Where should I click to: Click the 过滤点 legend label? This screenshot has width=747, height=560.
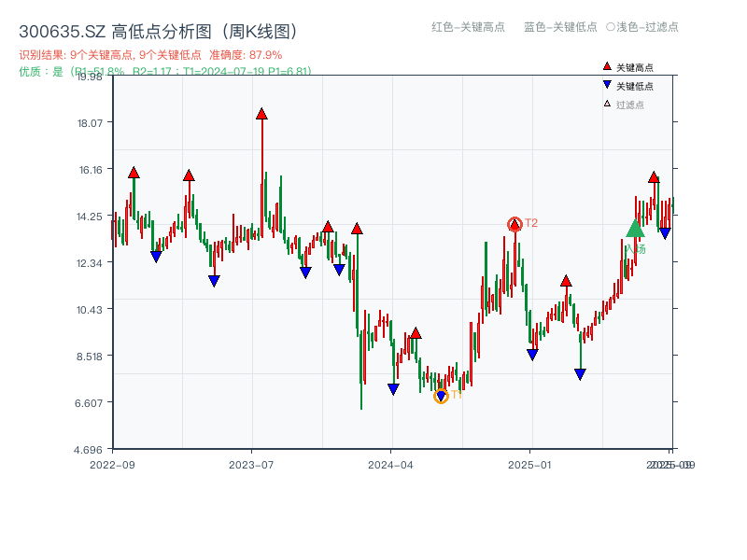click(x=629, y=105)
